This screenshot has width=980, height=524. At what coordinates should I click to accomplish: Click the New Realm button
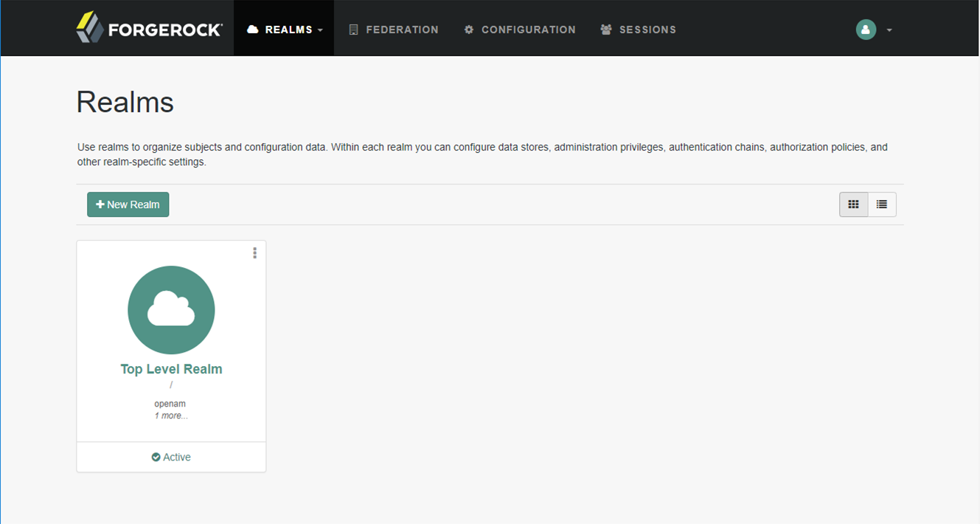coord(128,204)
